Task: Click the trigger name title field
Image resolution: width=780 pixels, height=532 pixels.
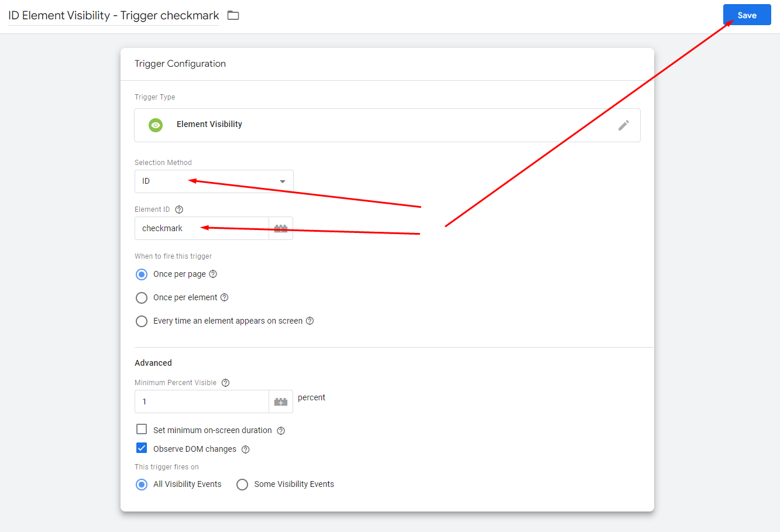Action: pyautogui.click(x=114, y=16)
